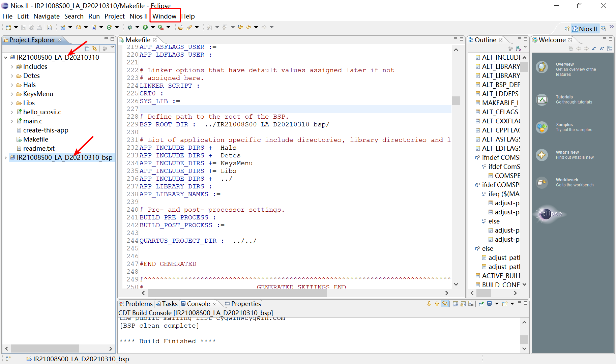Click the editor vertical scrollbar thumb

pos(456,101)
